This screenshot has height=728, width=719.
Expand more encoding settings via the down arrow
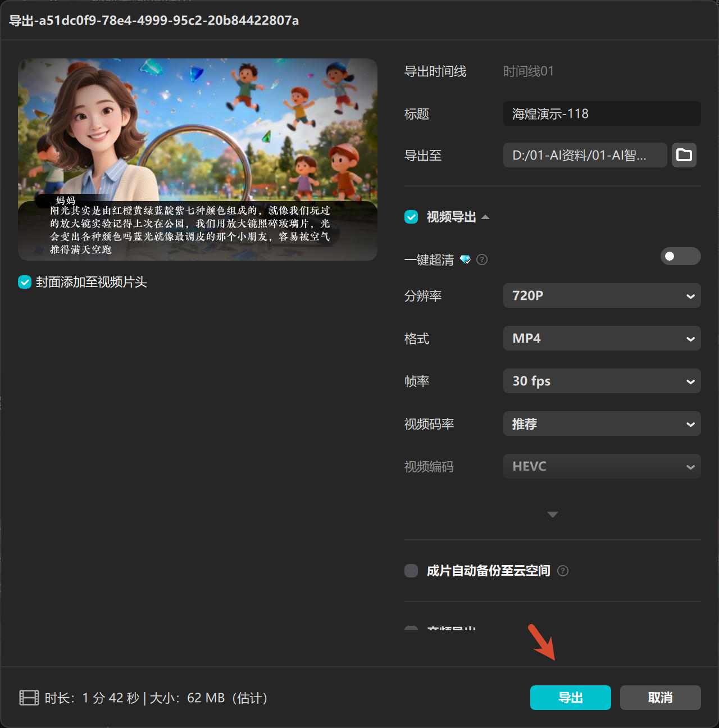coord(552,514)
